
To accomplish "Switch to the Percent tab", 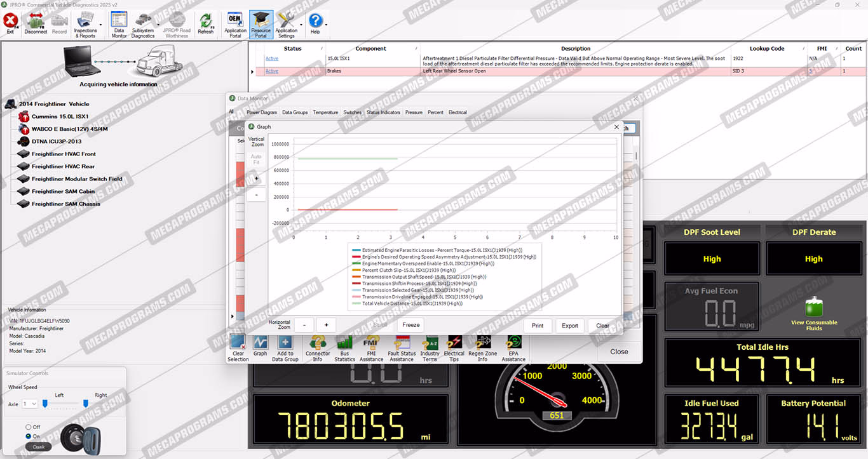I will [x=435, y=112].
